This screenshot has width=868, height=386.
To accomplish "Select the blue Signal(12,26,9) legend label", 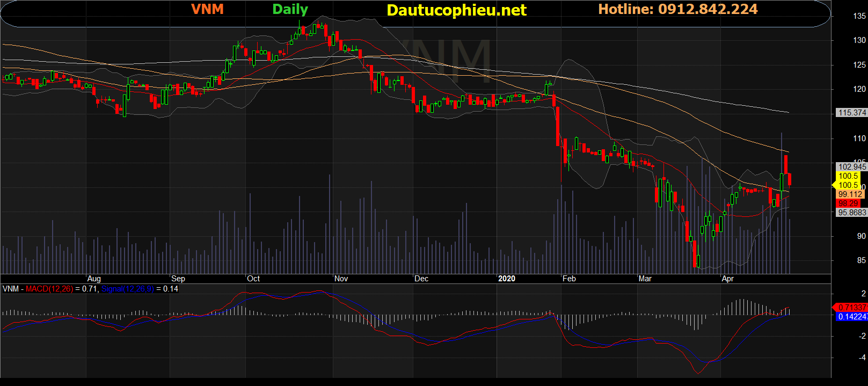I will point(127,289).
